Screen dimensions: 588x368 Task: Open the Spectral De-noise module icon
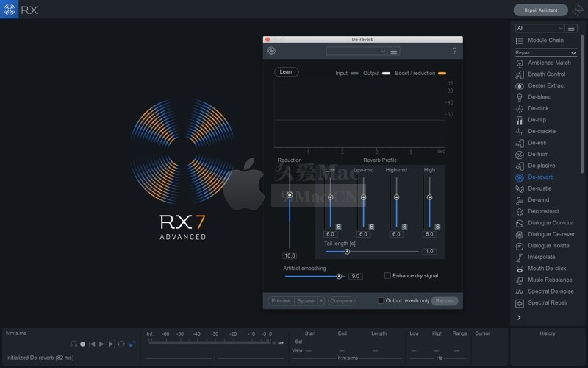click(520, 292)
